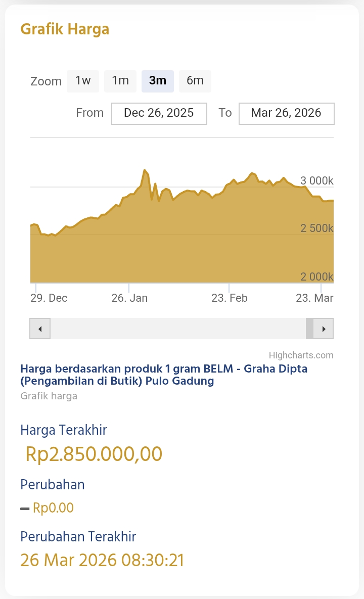Switch chart zoom to 1m

coord(120,81)
